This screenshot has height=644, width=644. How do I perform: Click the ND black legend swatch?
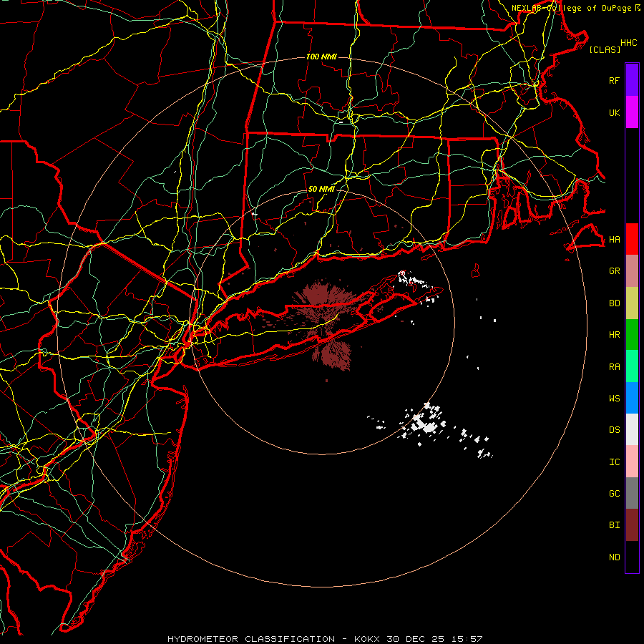[x=632, y=557]
